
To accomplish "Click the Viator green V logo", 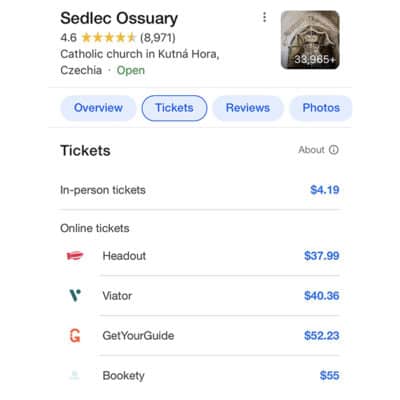I will 75,295.
